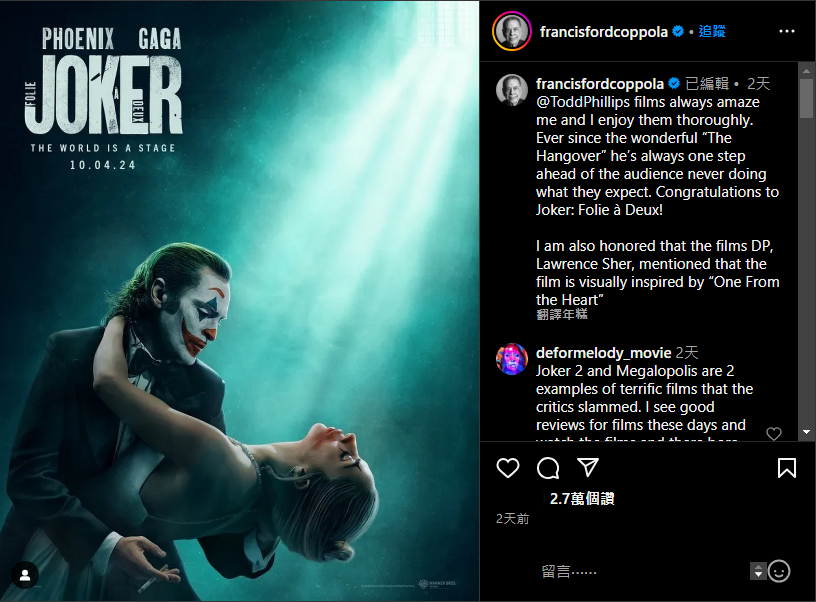
Task: Click the tagged people icon on the poster
Action: pos(25,575)
